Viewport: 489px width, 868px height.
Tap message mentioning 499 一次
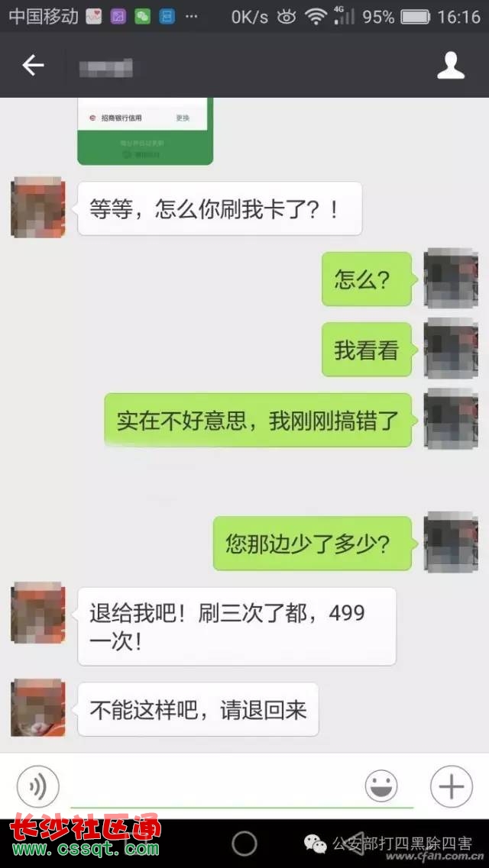(237, 627)
